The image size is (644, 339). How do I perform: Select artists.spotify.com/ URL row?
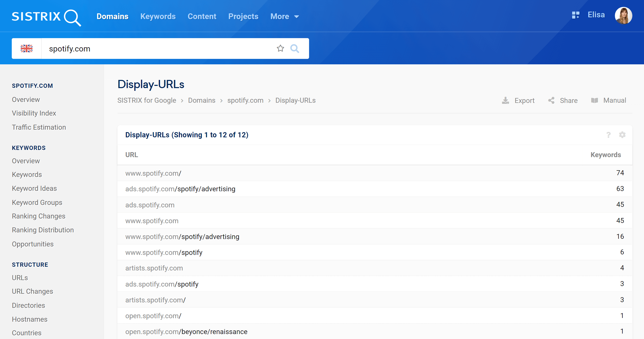click(375, 300)
